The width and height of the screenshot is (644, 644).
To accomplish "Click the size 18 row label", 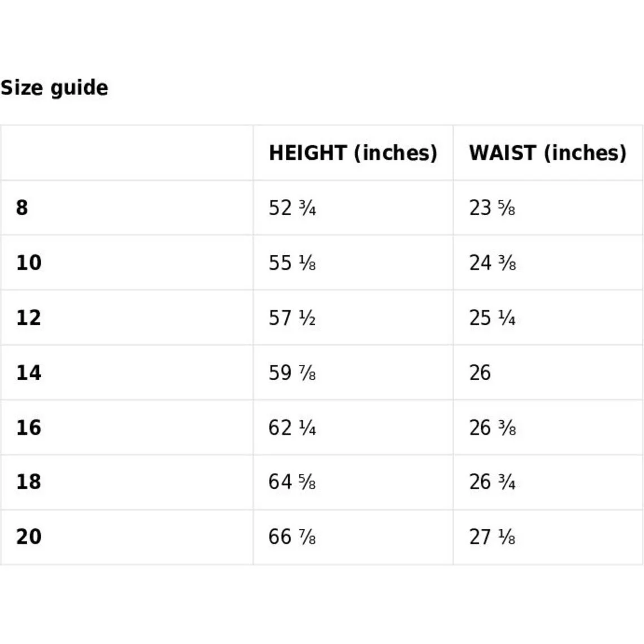I will click(29, 482).
